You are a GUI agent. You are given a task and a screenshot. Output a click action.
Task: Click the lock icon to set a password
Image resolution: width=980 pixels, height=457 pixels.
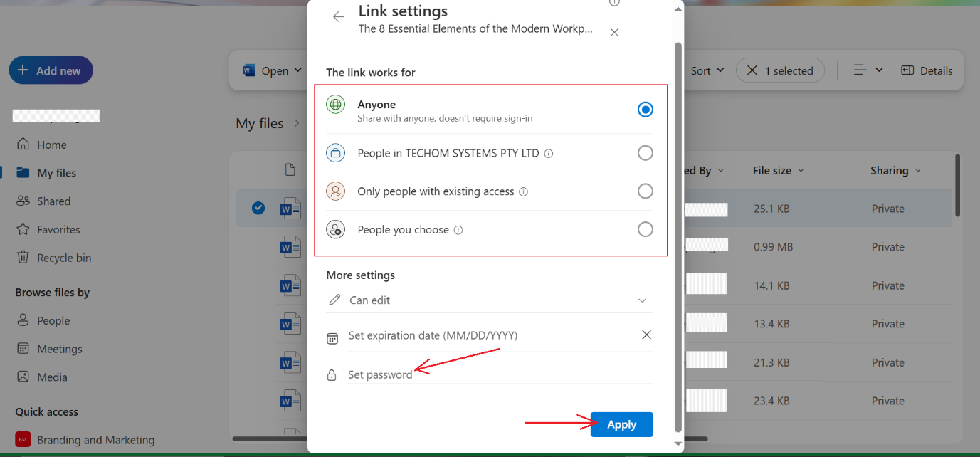tap(332, 374)
